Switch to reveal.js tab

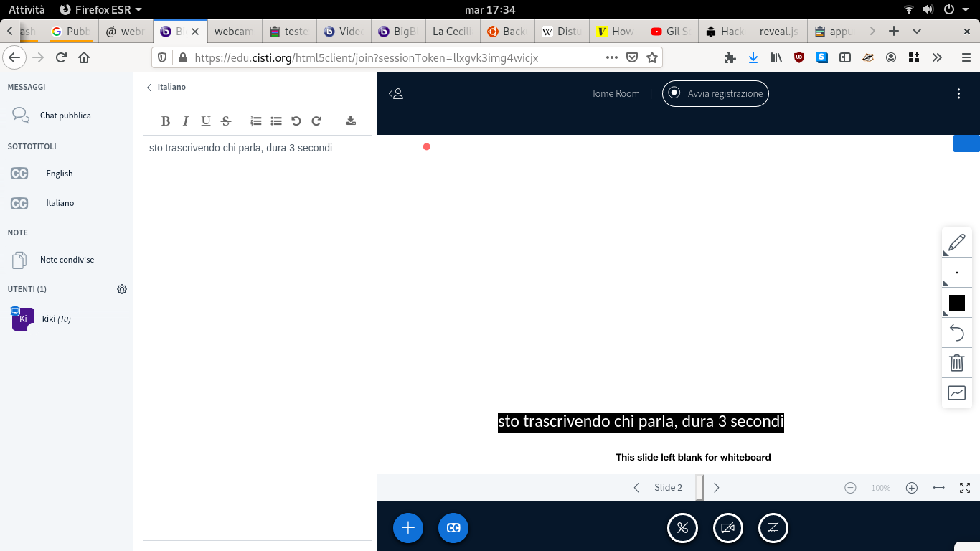coord(779,32)
